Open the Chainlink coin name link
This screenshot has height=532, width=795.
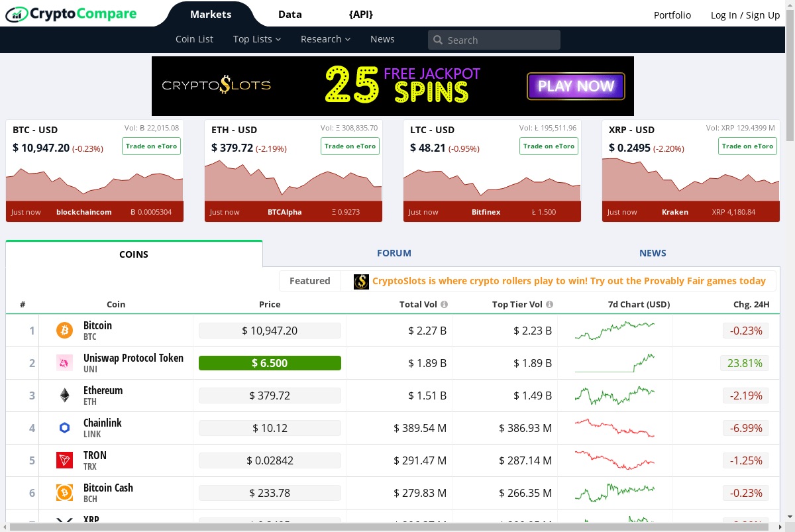click(x=103, y=423)
